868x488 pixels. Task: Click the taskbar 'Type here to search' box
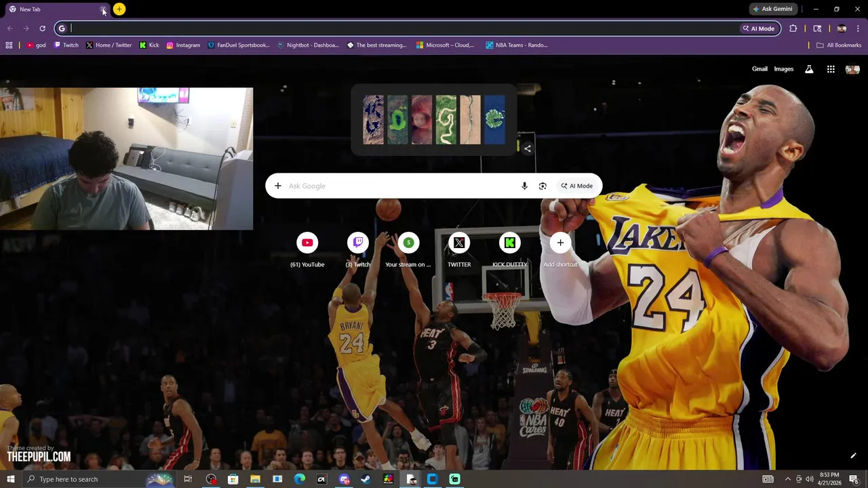(x=98, y=479)
